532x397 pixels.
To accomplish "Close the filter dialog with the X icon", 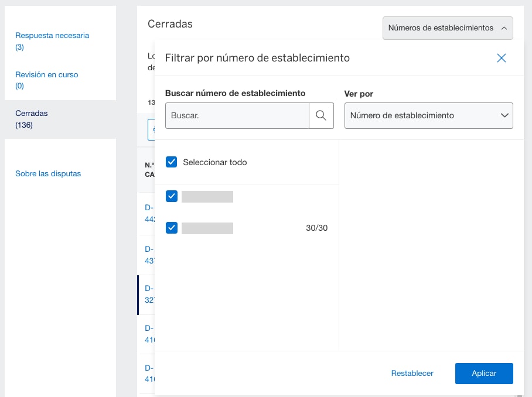I will 501,58.
